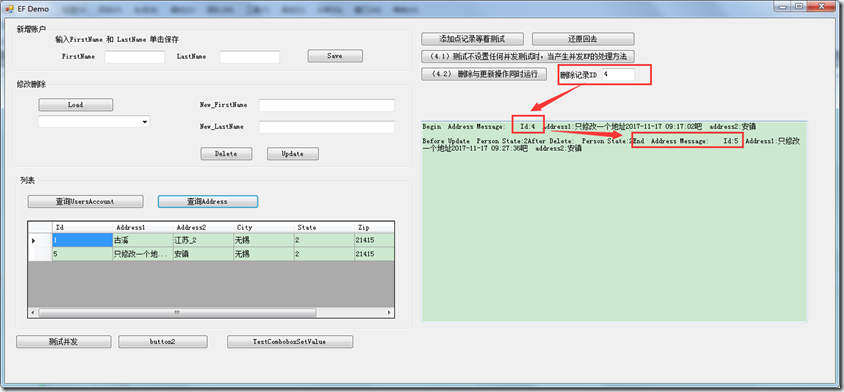
Task: Focus the LastName input field
Action: tap(250, 57)
